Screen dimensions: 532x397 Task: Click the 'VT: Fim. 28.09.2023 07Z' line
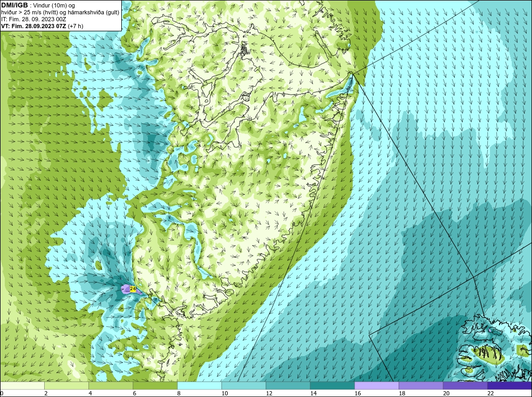[34, 26]
